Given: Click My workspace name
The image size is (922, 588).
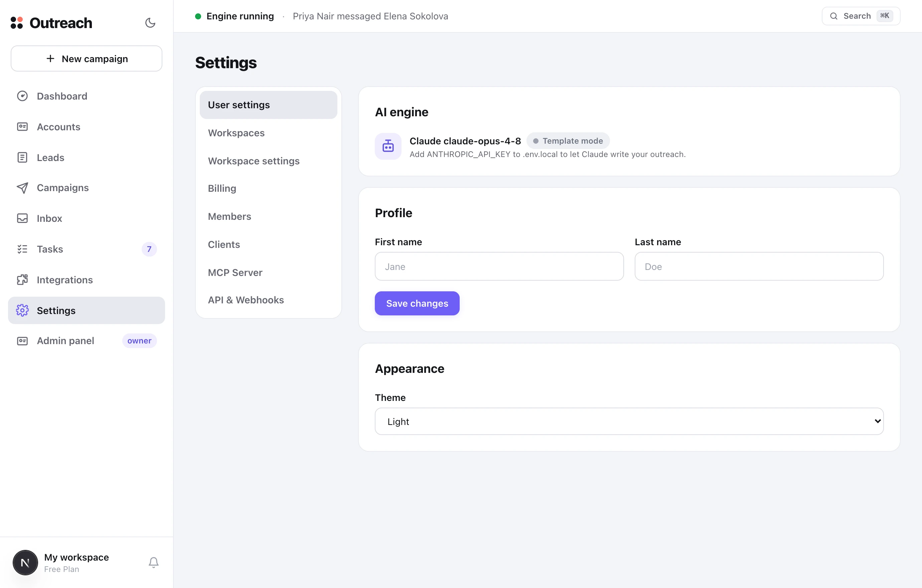Looking at the screenshot, I should coord(76,557).
